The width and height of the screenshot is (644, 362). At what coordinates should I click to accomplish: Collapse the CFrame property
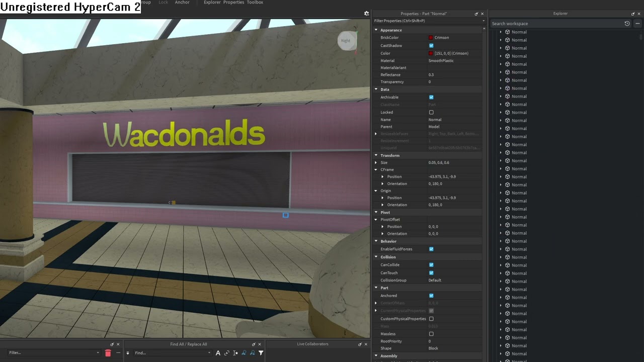(x=376, y=169)
